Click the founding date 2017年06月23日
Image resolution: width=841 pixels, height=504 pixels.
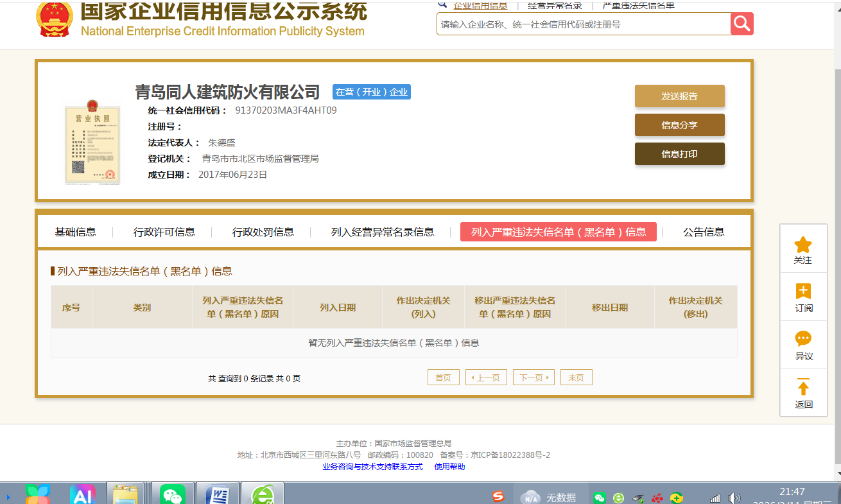[232, 175]
